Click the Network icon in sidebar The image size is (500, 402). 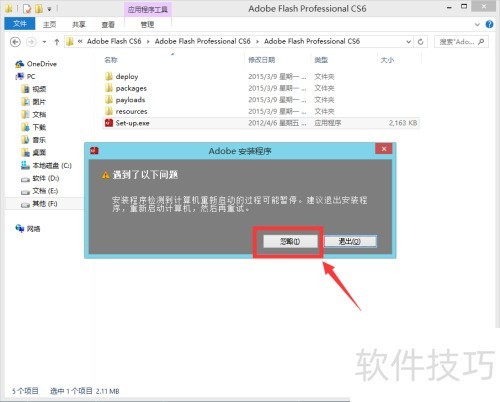pos(20,228)
